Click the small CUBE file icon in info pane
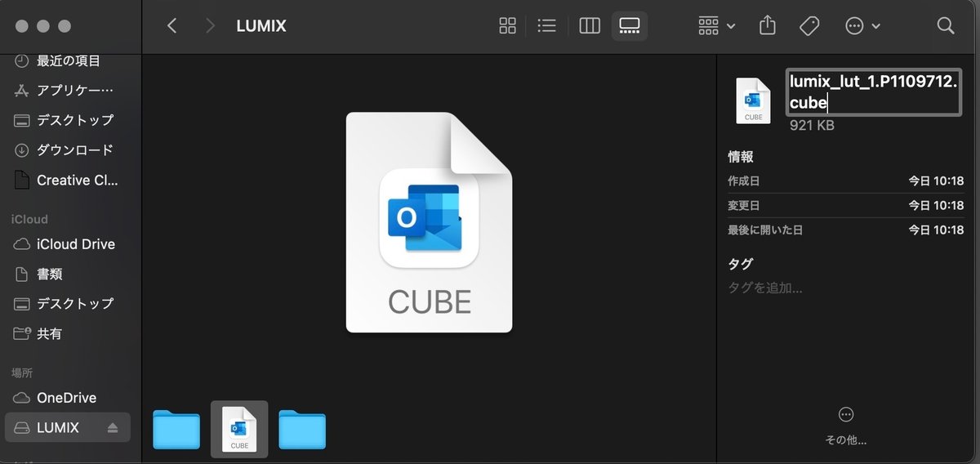 click(x=753, y=100)
